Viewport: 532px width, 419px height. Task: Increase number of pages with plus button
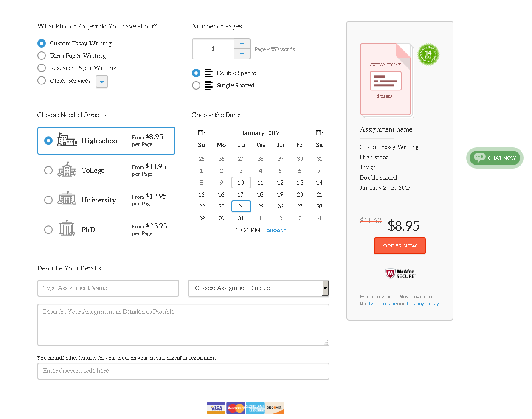tap(242, 44)
